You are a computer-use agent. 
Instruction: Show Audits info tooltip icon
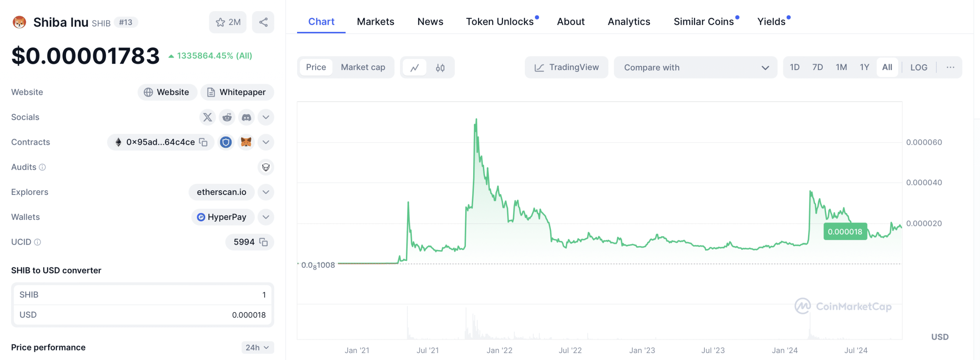pyautogui.click(x=42, y=167)
